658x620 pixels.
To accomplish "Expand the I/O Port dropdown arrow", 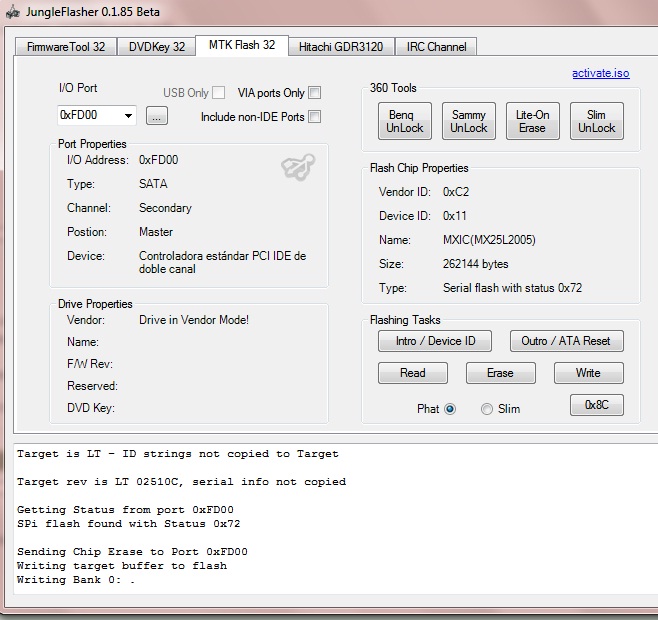I will coord(128,116).
